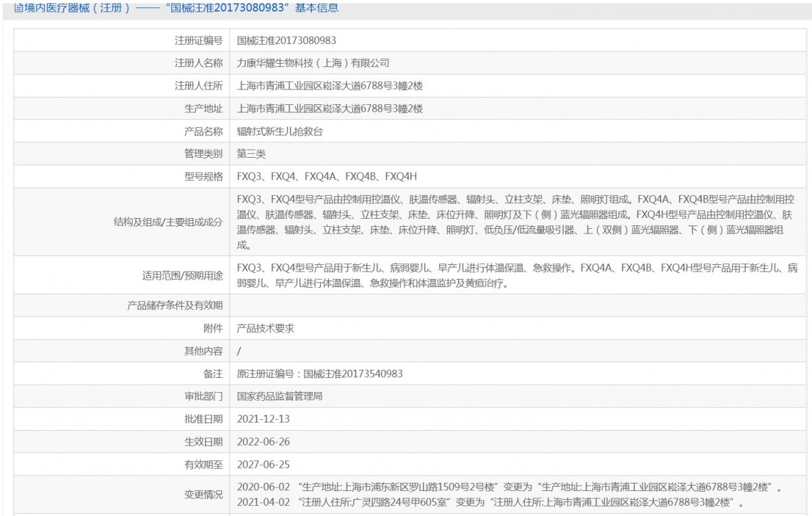Click the 附件 label

(212, 328)
